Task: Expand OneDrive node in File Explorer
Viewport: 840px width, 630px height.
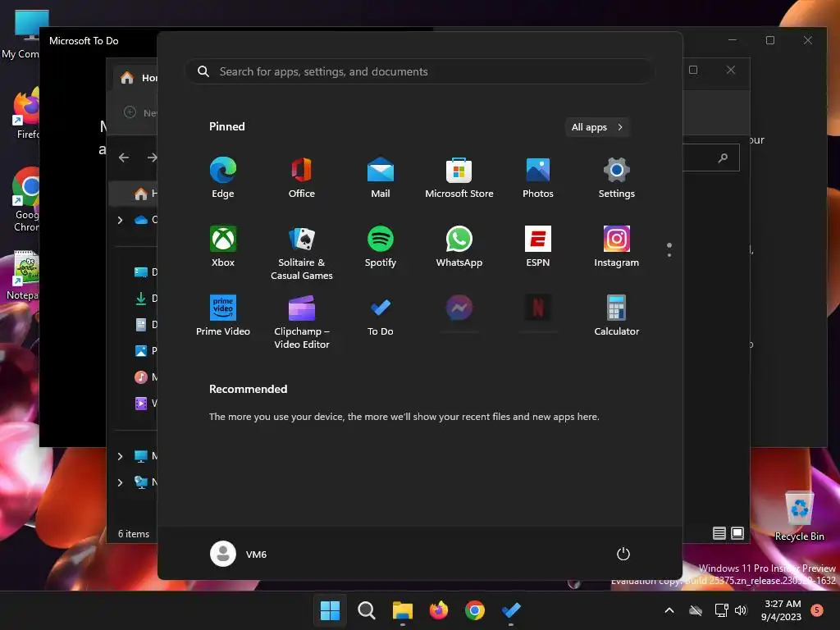Action: 120,220
